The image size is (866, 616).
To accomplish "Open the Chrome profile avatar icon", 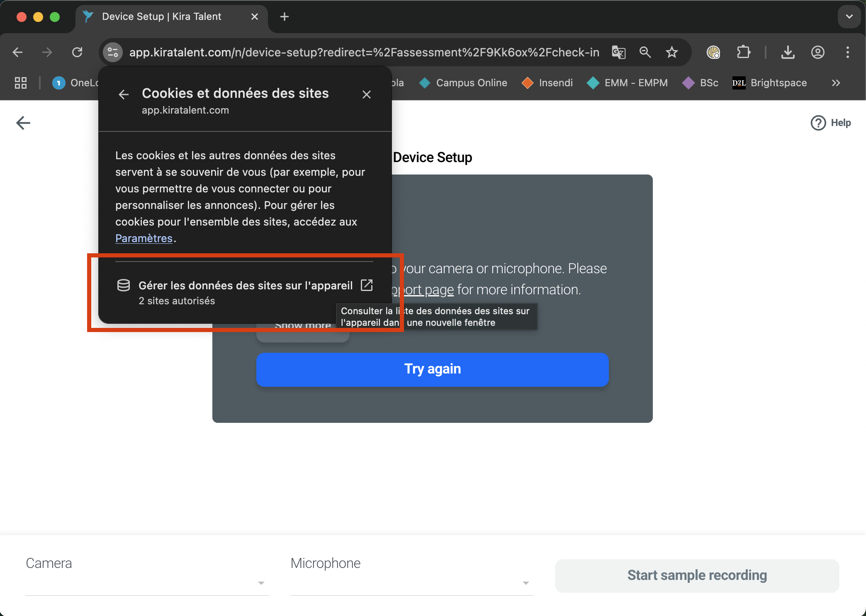I will pyautogui.click(x=817, y=52).
